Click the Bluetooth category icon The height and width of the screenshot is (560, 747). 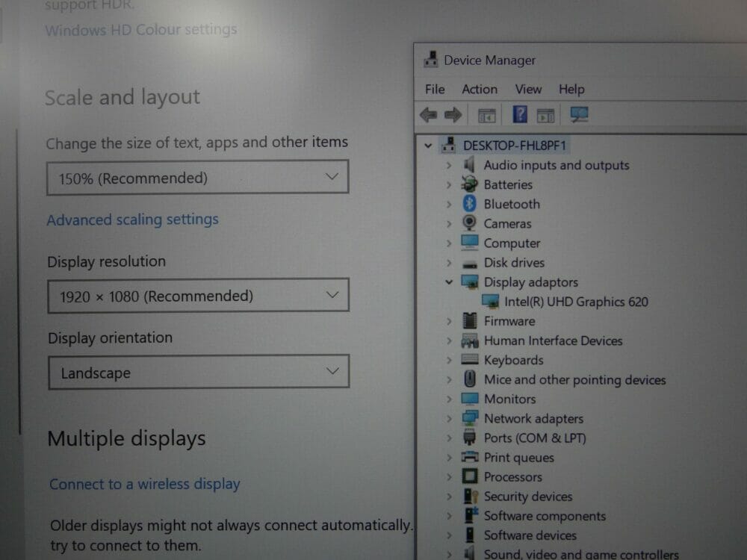point(469,203)
